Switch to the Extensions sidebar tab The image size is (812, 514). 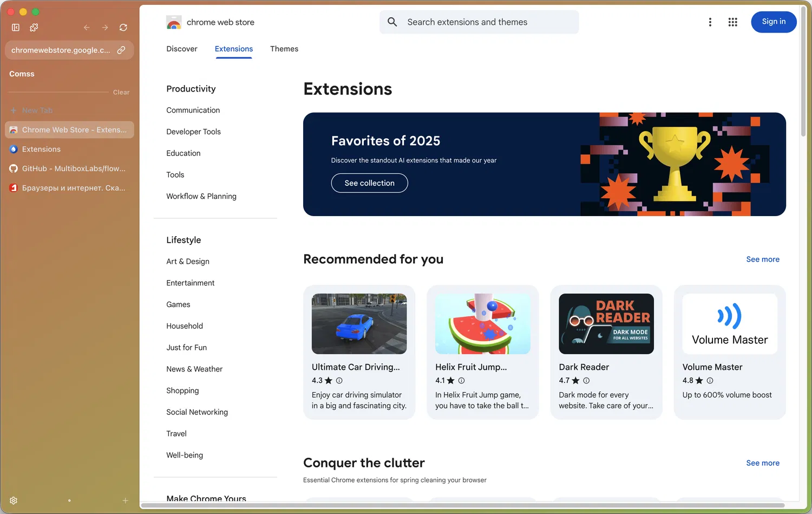[x=69, y=149]
